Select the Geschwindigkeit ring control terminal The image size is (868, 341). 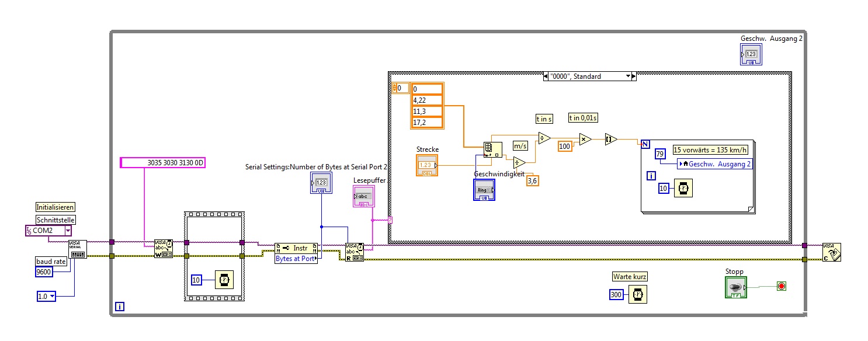coord(484,190)
